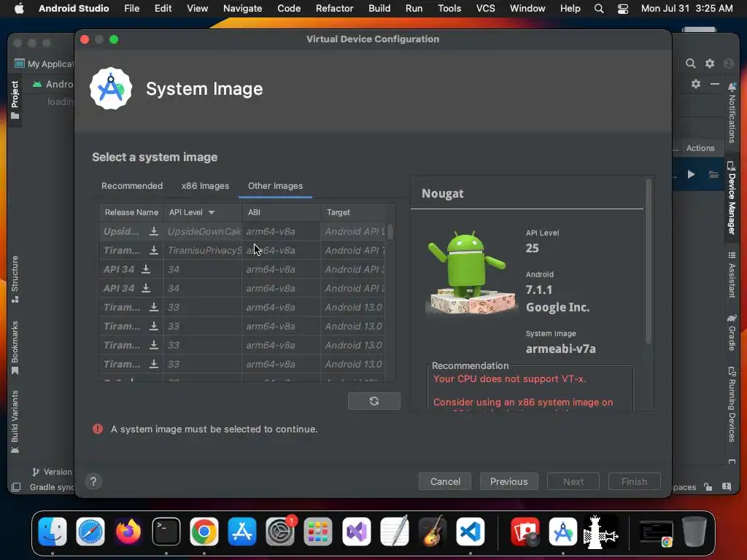
Task: Start the virtual device with play icon
Action: (691, 174)
